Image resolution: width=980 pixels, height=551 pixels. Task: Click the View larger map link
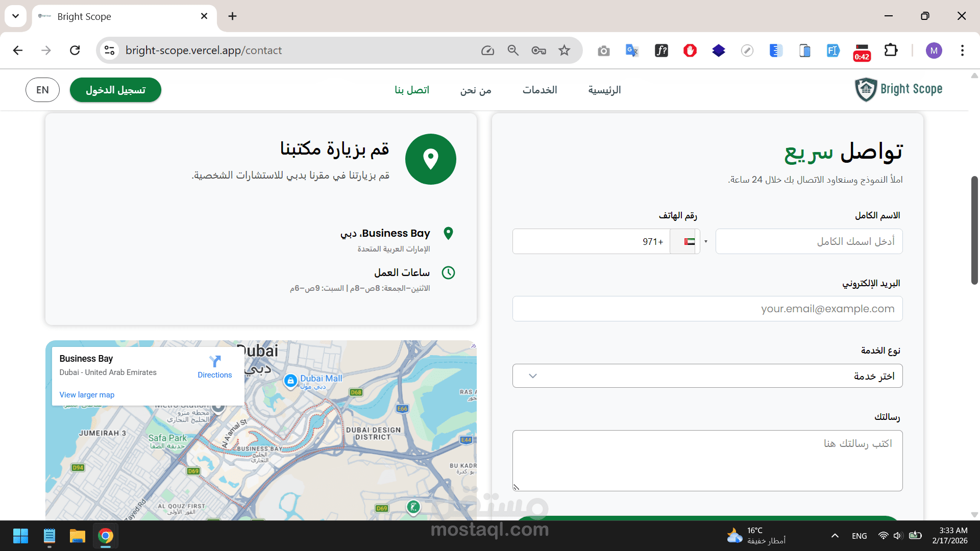point(87,395)
